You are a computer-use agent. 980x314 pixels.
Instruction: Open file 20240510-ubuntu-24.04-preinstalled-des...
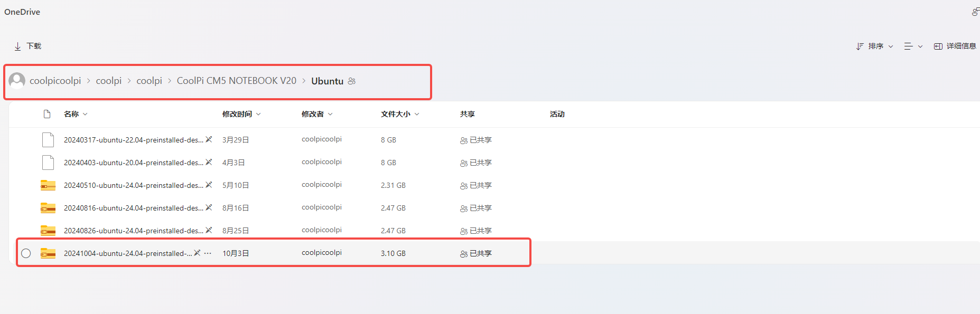(x=134, y=185)
